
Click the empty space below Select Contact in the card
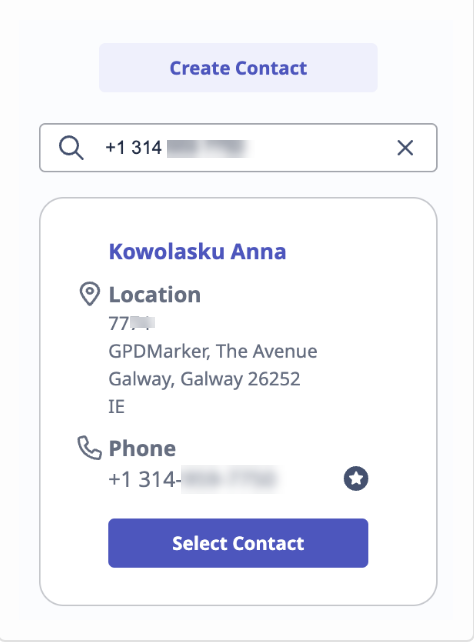tap(238, 586)
